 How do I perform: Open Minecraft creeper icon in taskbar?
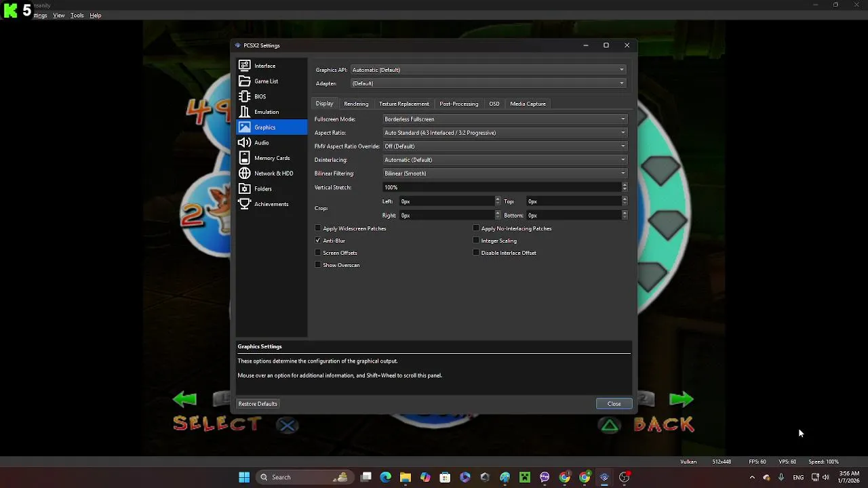coord(525,477)
